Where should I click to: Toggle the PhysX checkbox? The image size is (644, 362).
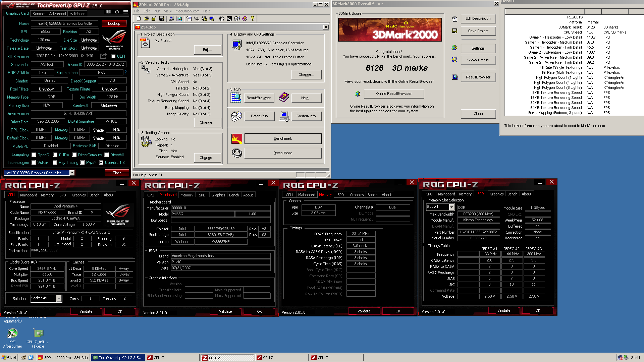click(x=82, y=163)
